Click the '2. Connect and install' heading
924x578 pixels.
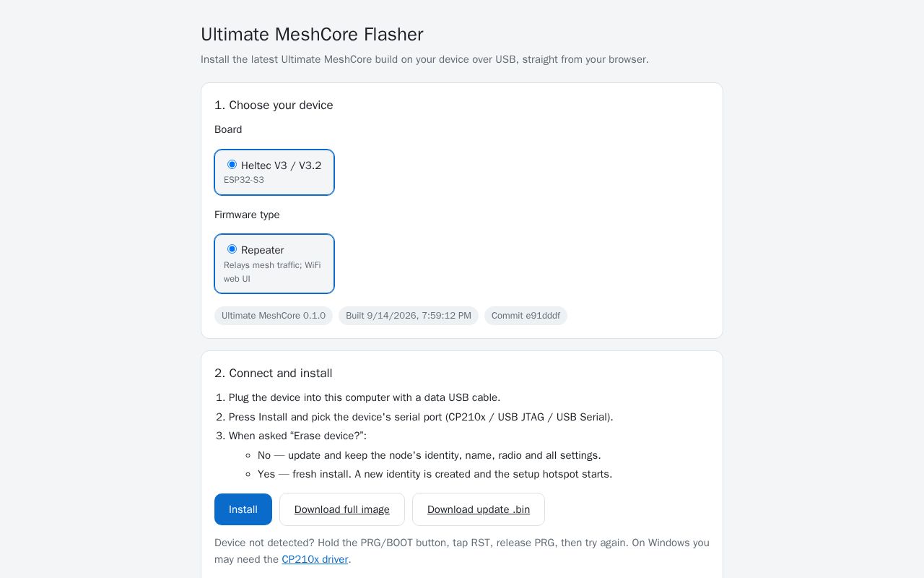coord(274,374)
